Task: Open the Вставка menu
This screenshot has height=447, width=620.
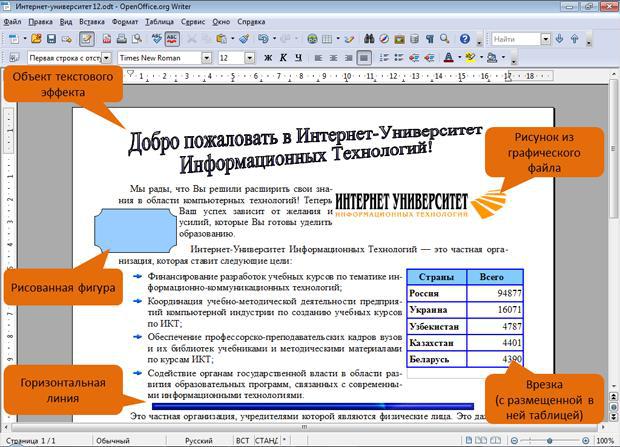Action: pyautogui.click(x=92, y=22)
